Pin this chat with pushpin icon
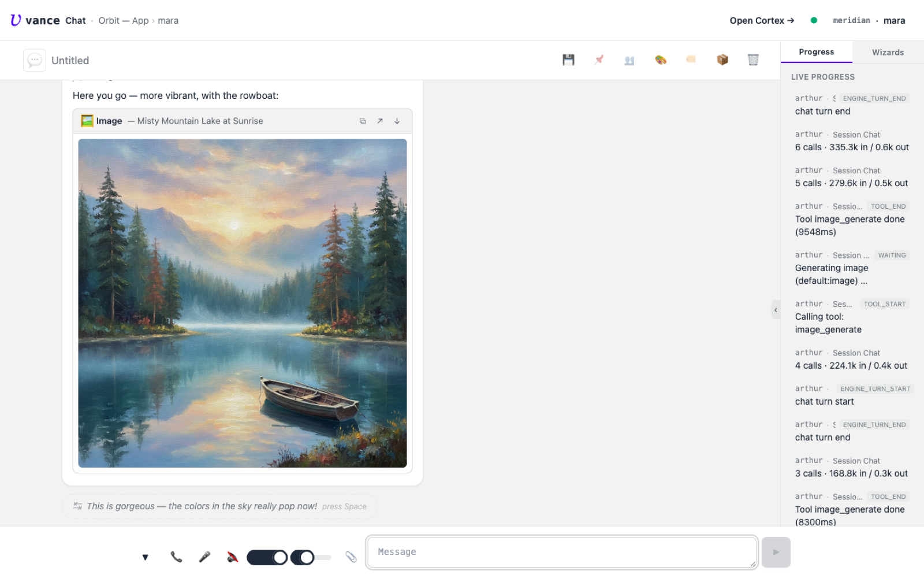The image size is (924, 578). coord(599,60)
